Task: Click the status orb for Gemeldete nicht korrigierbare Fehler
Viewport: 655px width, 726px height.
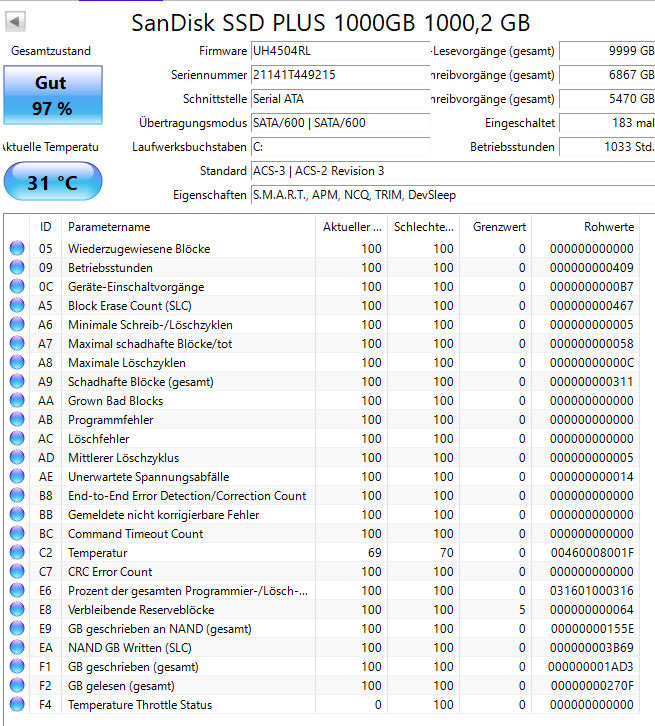Action: (x=17, y=514)
